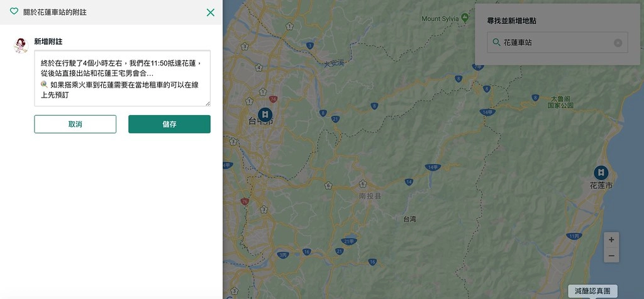Click the 太魯閣国家公園 map label
Image resolution: width=644 pixels, height=299 pixels.
coord(560,103)
